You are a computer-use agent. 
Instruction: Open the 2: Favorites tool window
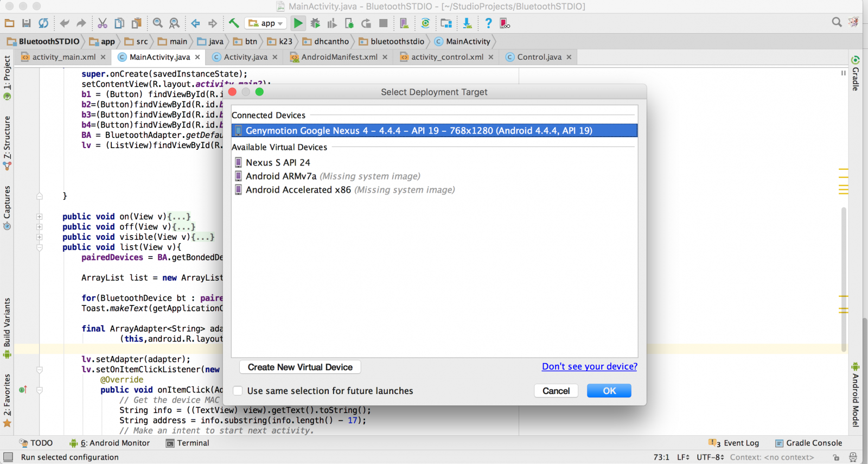point(7,401)
